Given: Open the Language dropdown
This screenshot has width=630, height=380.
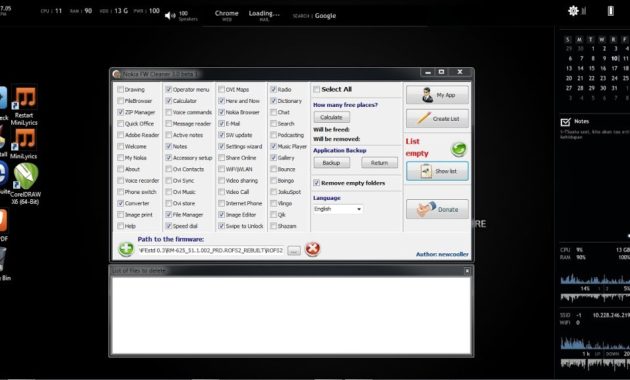Looking at the screenshot, I should click(x=338, y=209).
